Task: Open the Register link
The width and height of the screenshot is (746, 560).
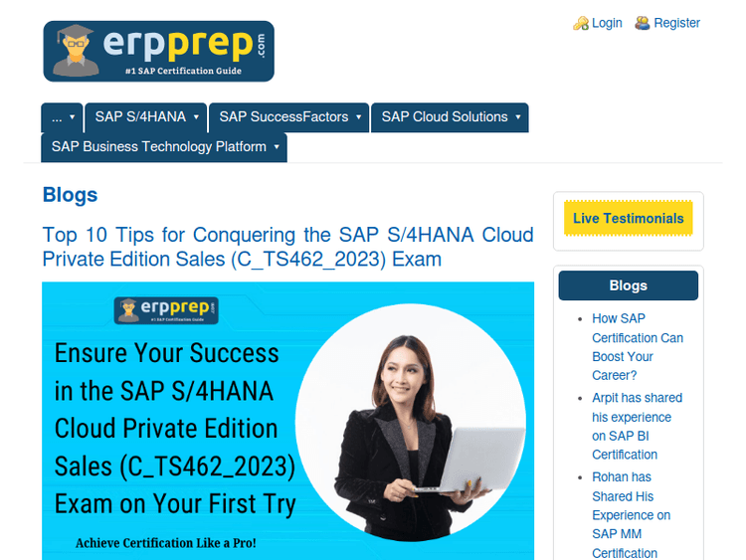Action: [x=676, y=23]
